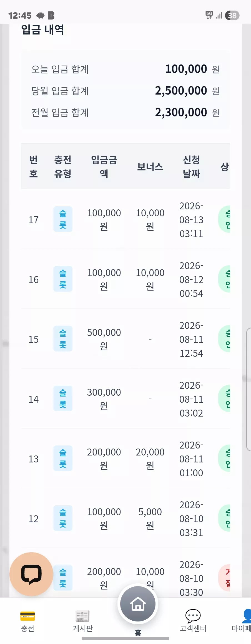Tap the battery indicator in status bar
251x644 pixels.
click(x=232, y=15)
